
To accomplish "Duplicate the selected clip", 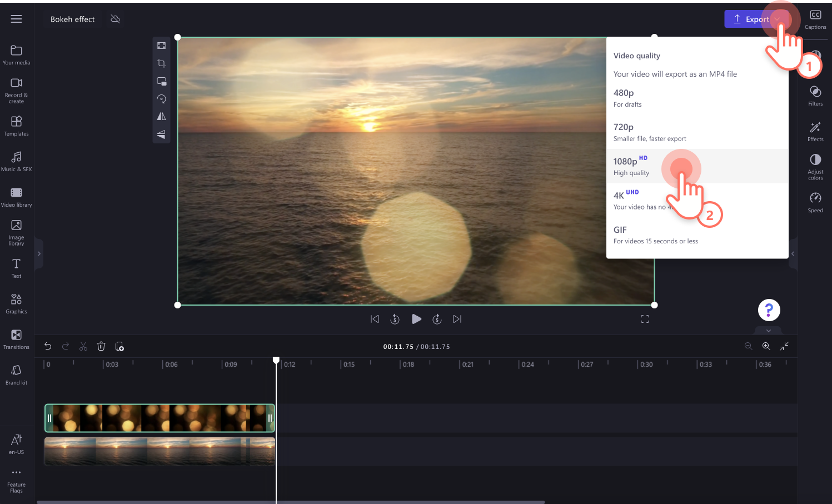I will [x=119, y=346].
